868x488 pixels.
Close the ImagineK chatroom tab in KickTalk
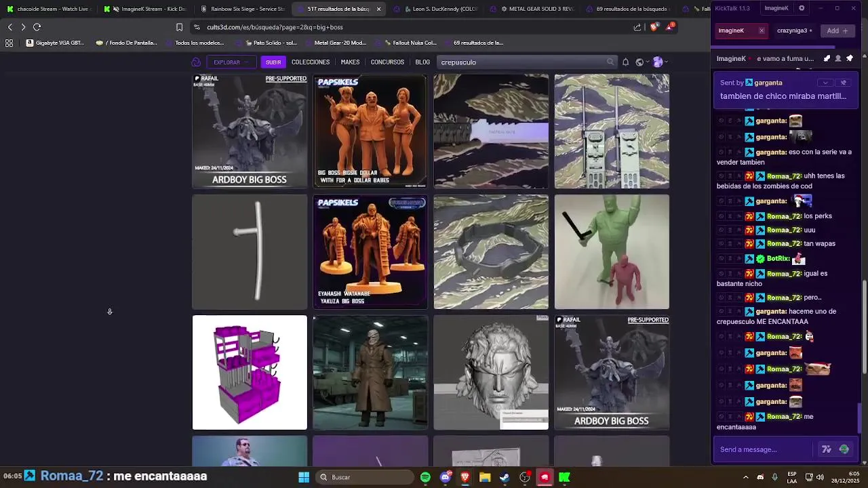762,30
